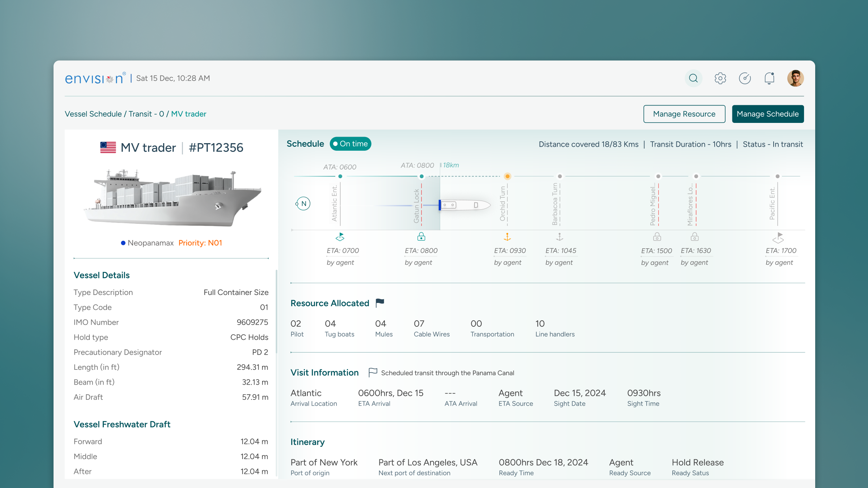The width and height of the screenshot is (868, 488).
Task: Click the On time status badge
Action: (350, 144)
